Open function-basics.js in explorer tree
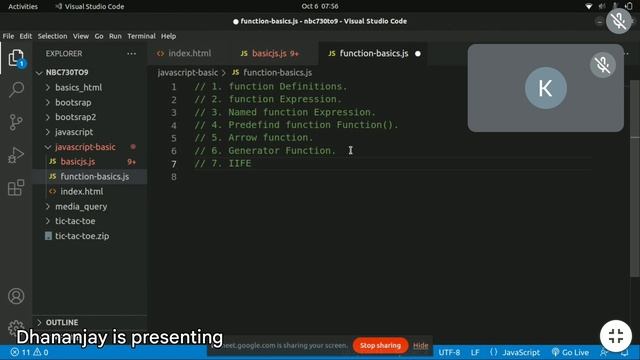This screenshot has width=640, height=360. 95,176
